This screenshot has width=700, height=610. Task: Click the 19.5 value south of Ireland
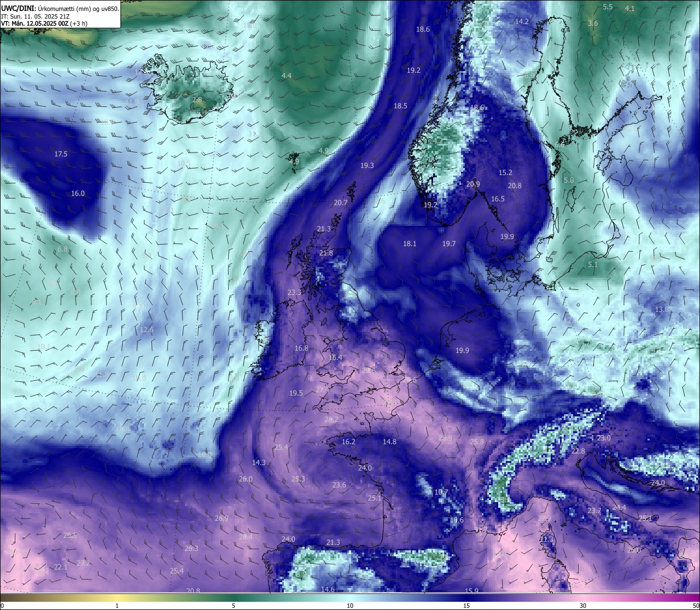296,393
